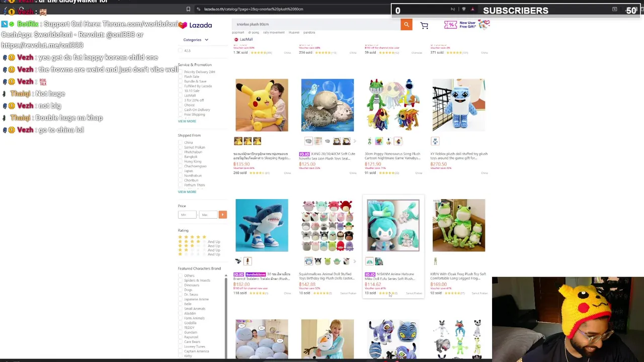Click the browser bookmark icon
Viewport: 644px width, 362px height.
coord(188,9)
